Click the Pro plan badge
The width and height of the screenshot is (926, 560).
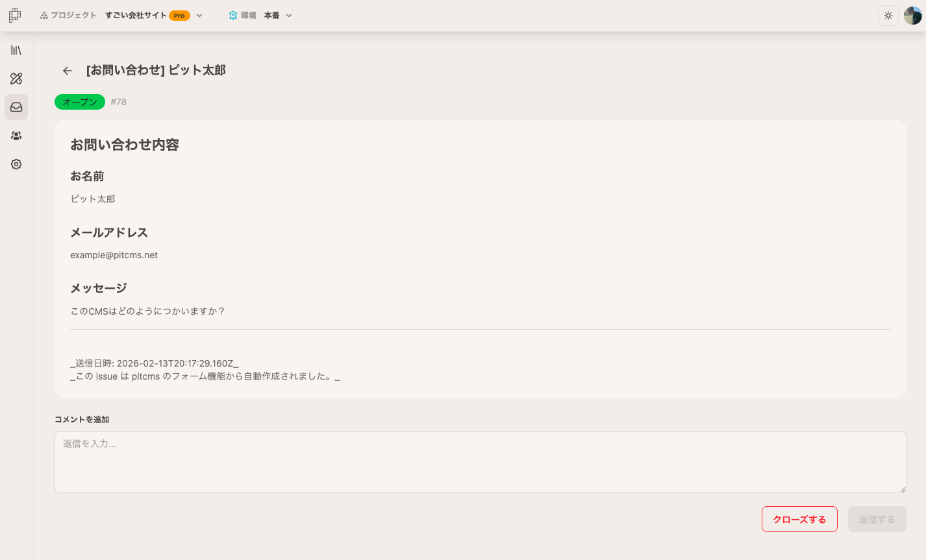coord(179,16)
